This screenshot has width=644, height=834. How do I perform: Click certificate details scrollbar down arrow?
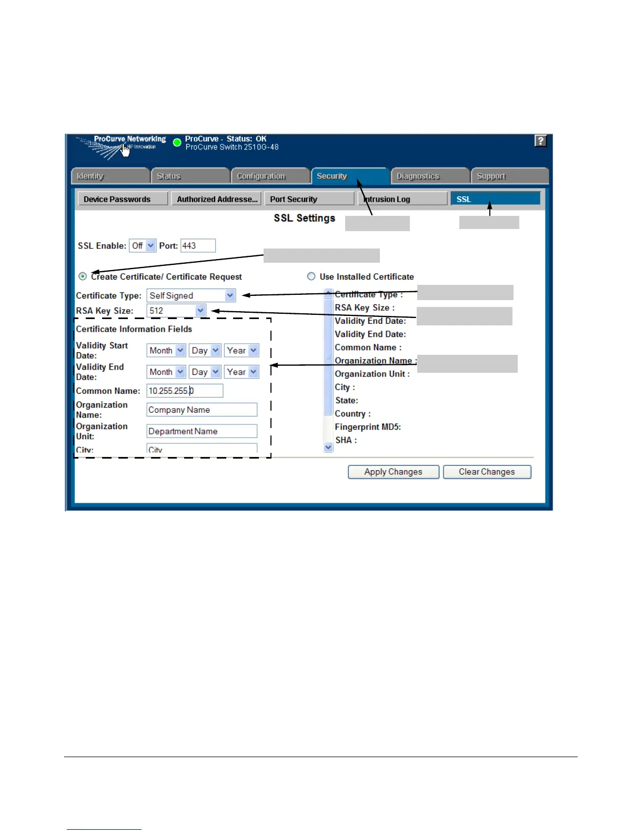tap(328, 448)
